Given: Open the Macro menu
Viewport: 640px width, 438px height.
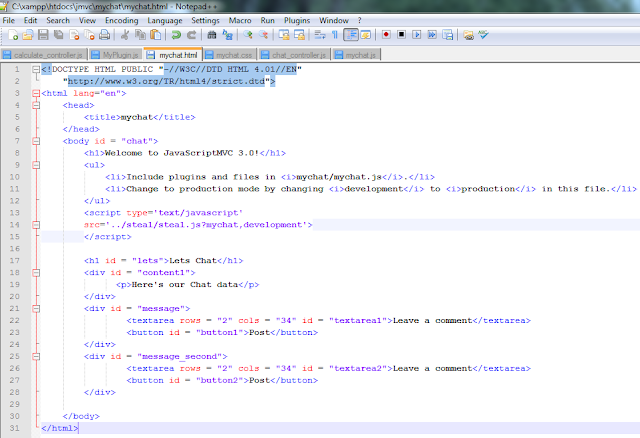Looking at the screenshot, I should point(240,20).
